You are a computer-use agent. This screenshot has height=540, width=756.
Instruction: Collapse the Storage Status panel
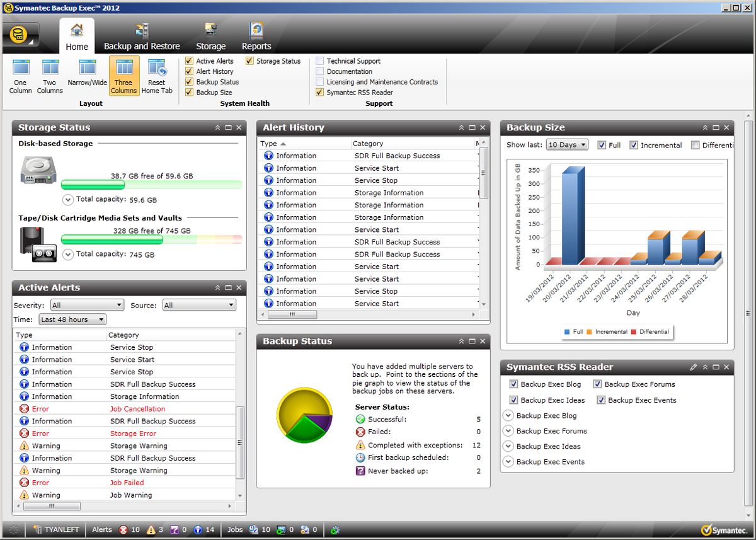(x=217, y=127)
